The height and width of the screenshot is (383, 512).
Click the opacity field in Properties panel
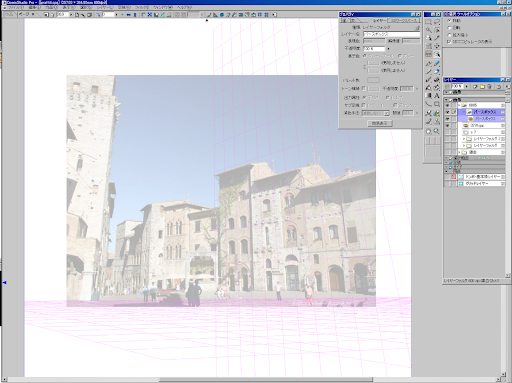pyautogui.click(x=374, y=49)
